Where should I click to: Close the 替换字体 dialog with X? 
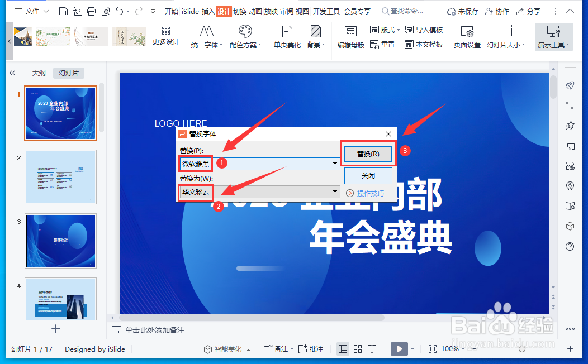(388, 134)
